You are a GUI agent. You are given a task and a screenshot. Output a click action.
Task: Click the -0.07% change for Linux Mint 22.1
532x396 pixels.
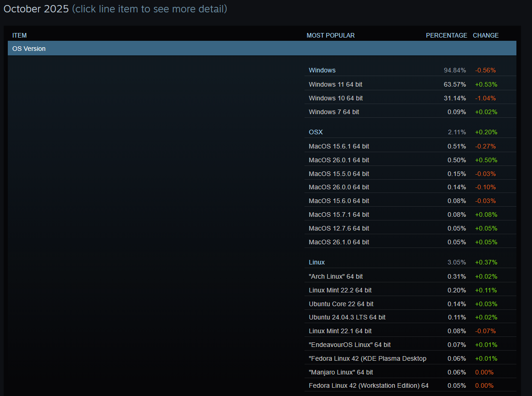coord(485,331)
